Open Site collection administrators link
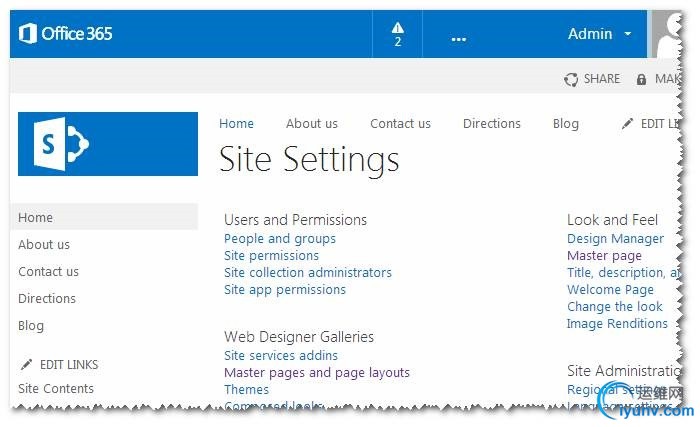Image resolution: width=700 pixels, height=427 pixels. click(308, 273)
